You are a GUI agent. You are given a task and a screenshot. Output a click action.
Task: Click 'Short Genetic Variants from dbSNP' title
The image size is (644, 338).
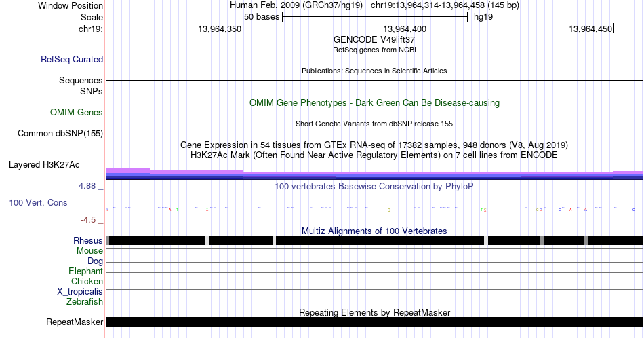[374, 124]
